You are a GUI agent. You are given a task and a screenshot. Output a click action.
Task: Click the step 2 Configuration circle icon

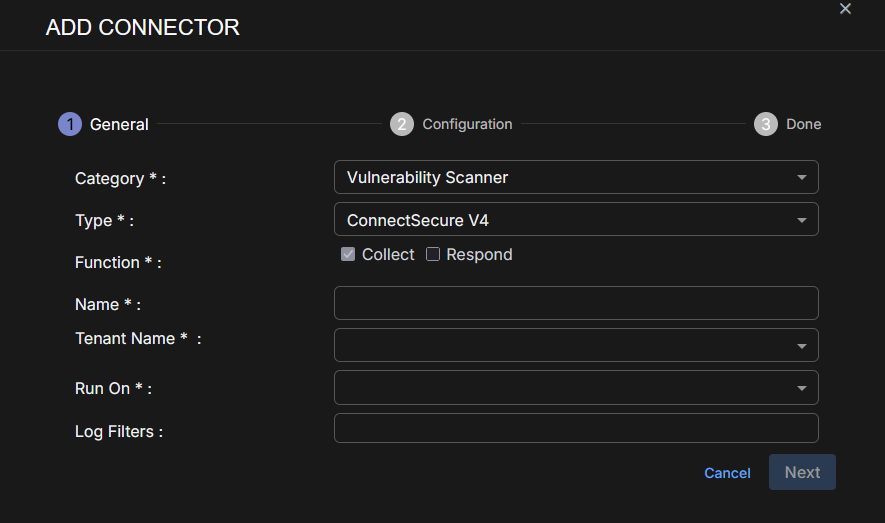pos(402,124)
